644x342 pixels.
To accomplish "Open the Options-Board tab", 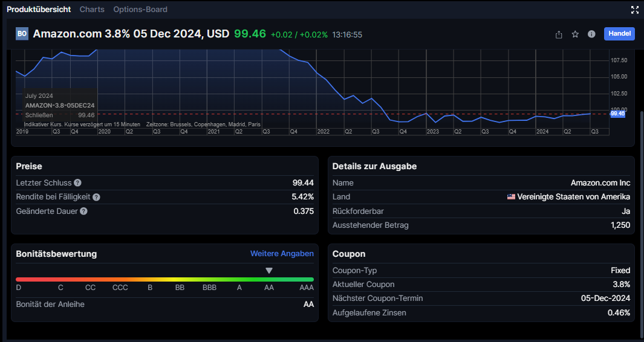I will pos(140,9).
